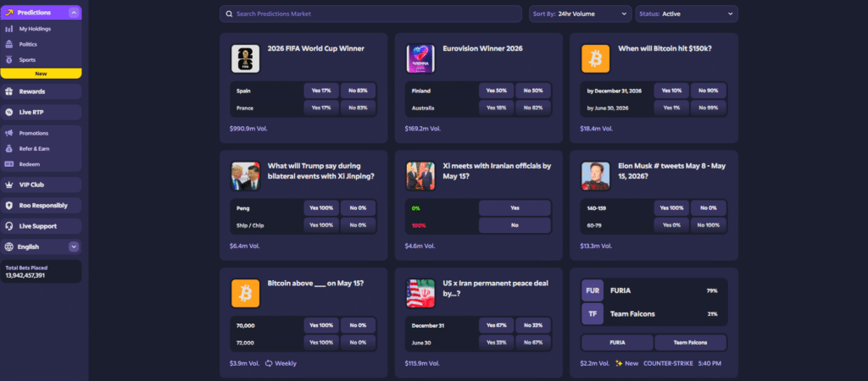Click the English globe icon
The width and height of the screenshot is (868, 381).
tap(8, 246)
